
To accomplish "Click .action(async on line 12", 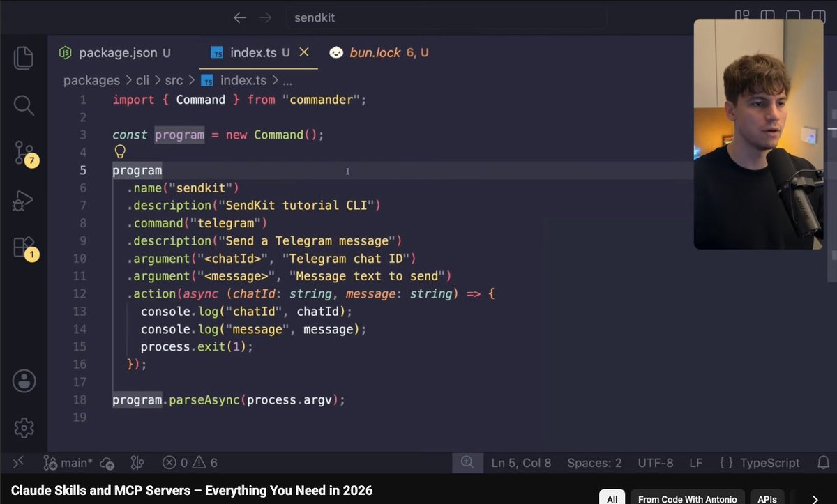I will pyautogui.click(x=173, y=294).
